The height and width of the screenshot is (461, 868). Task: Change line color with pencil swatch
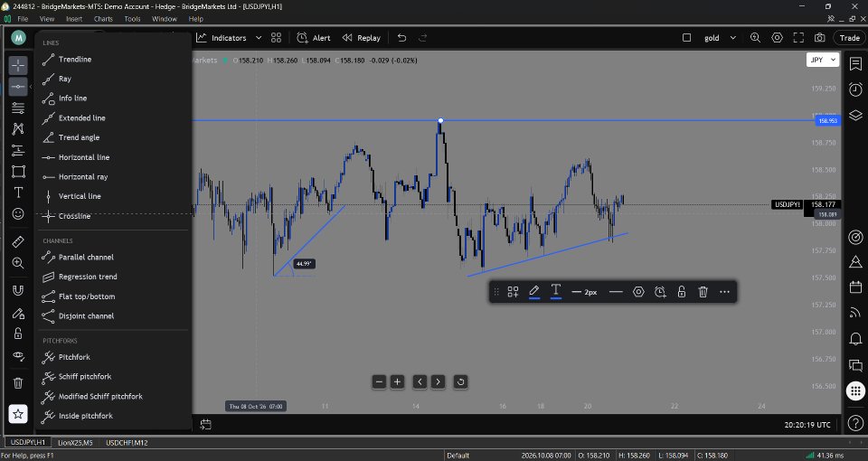(x=534, y=292)
